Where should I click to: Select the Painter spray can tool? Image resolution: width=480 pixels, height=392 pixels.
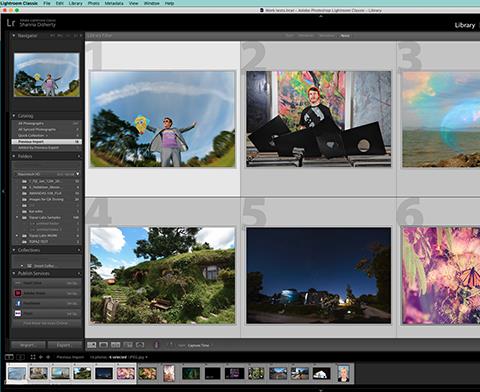(156, 345)
